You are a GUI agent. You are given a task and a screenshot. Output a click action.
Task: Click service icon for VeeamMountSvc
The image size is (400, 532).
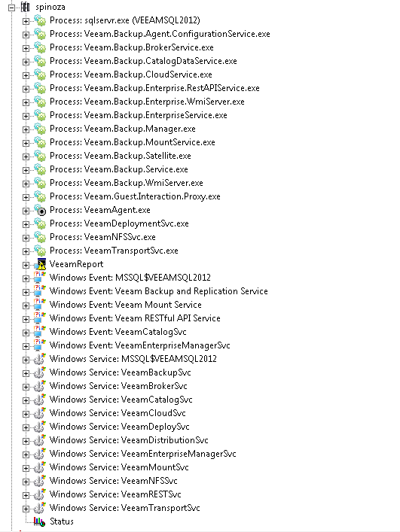coord(39,467)
